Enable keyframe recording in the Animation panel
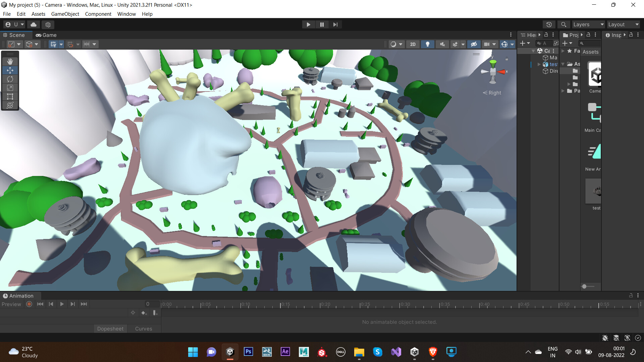644x362 pixels. point(29,304)
